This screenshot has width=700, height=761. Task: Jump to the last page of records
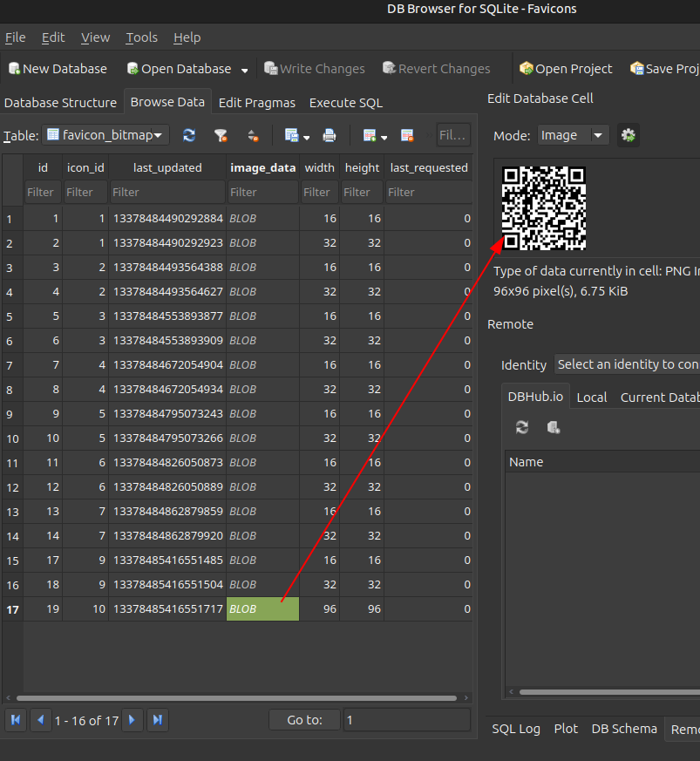[x=157, y=720]
